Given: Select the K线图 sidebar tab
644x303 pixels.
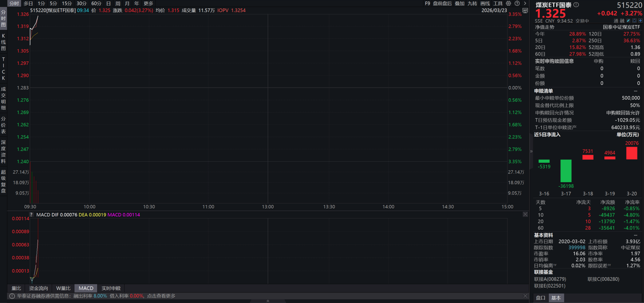Looking at the screenshot, I should click(3, 41).
